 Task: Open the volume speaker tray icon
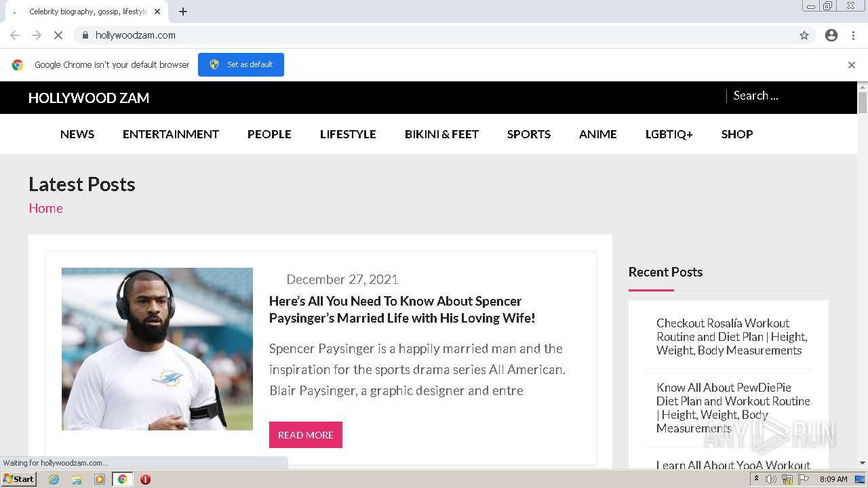(771, 479)
